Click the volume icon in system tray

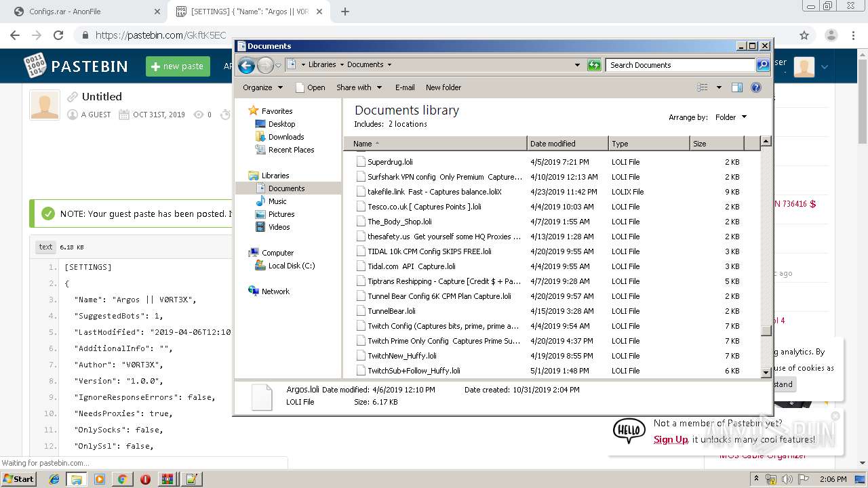pyautogui.click(x=787, y=479)
